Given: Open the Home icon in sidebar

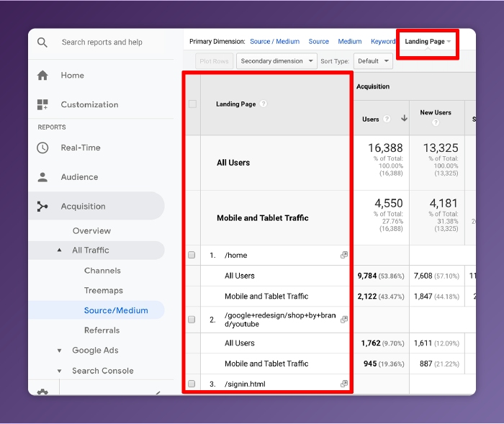Looking at the screenshot, I should [42, 75].
